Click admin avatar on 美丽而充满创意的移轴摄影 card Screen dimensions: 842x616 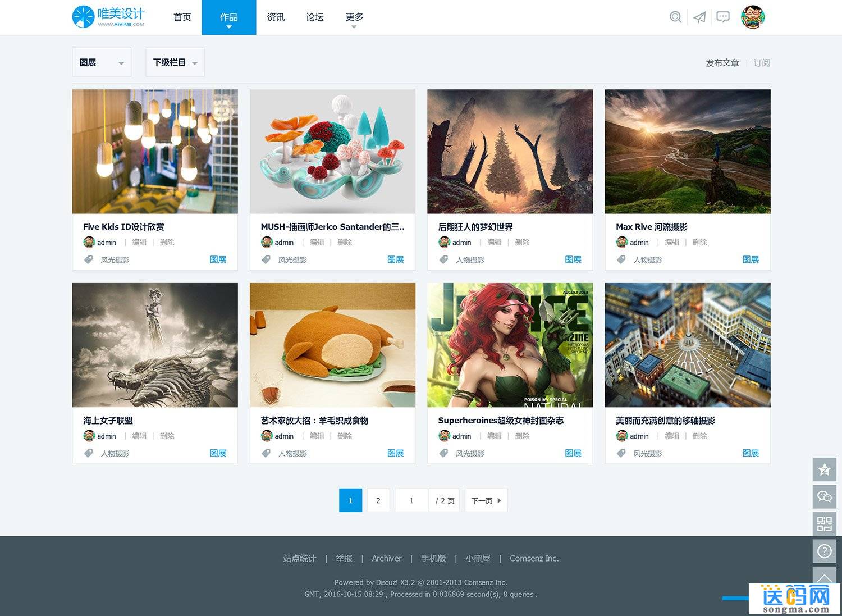click(621, 436)
